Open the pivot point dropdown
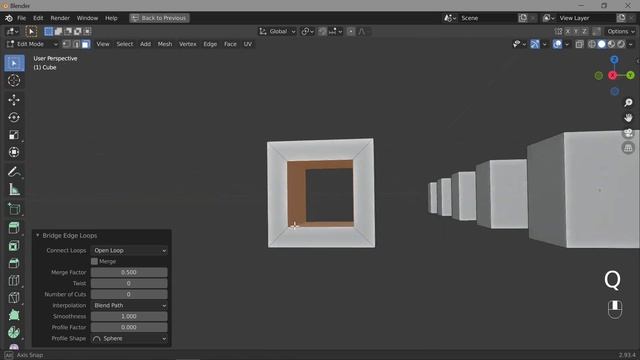Image resolution: width=640 pixels, height=360 pixels. pyautogui.click(x=307, y=31)
